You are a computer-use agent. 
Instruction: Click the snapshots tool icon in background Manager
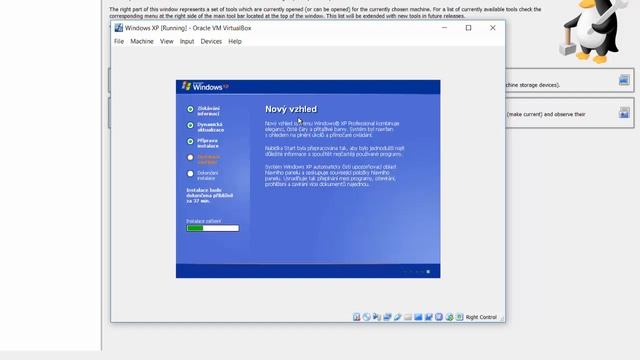(624, 112)
